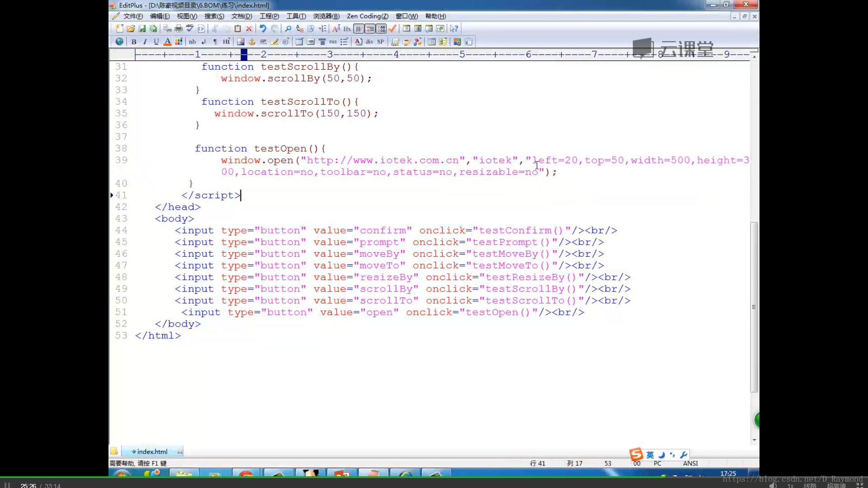Screen dimensions: 868x488
Task: Toggle Auto Indent button
Action: tap(370, 28)
